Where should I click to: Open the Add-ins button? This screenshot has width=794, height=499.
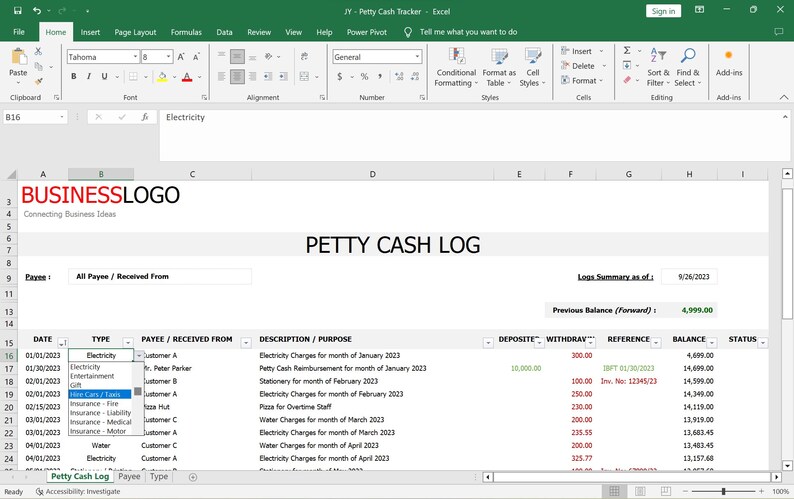point(729,63)
